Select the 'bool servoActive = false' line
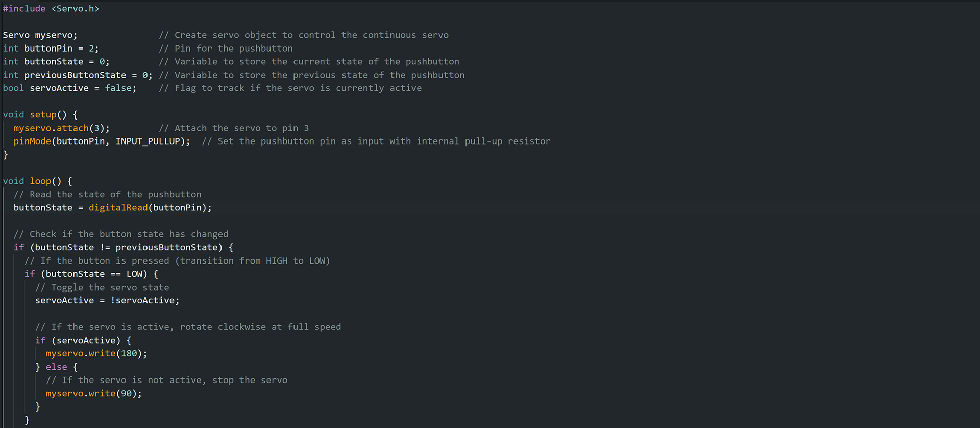Screen dimensions: 980x428 click(x=69, y=88)
